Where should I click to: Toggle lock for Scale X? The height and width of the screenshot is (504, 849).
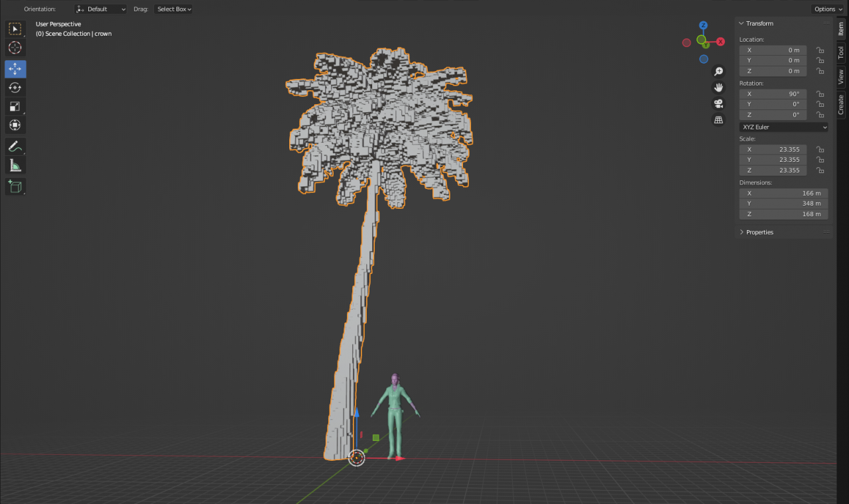[x=820, y=149]
